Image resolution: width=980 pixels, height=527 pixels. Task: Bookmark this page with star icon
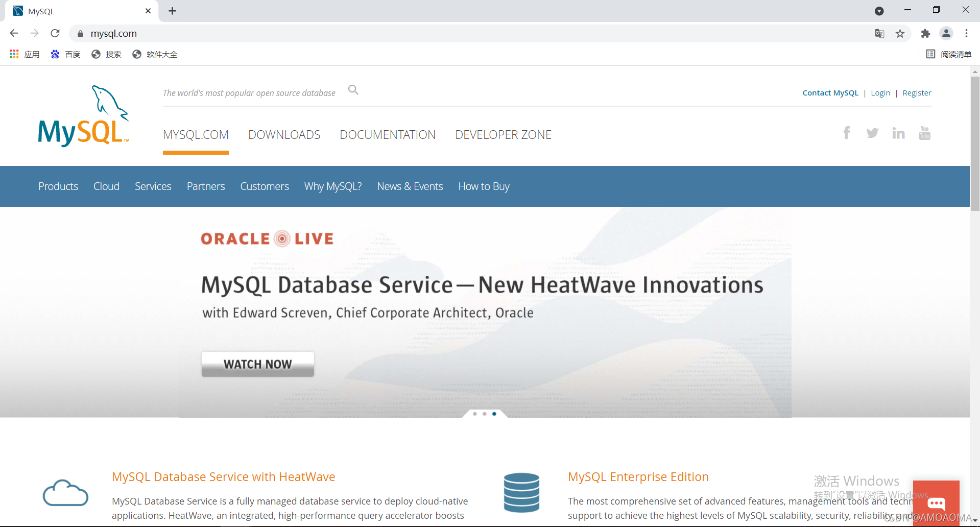pyautogui.click(x=900, y=34)
